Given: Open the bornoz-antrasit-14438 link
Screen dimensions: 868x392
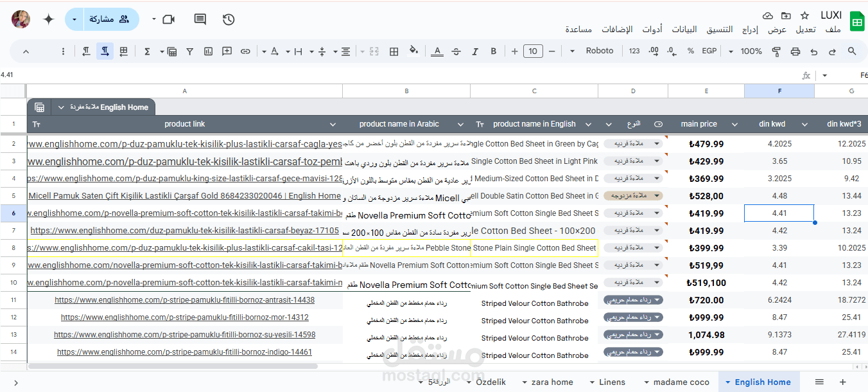Looking at the screenshot, I should click(184, 300).
